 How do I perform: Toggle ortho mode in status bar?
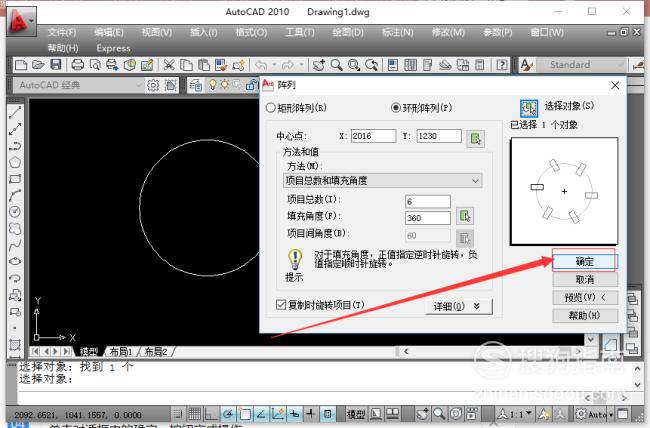(x=211, y=413)
